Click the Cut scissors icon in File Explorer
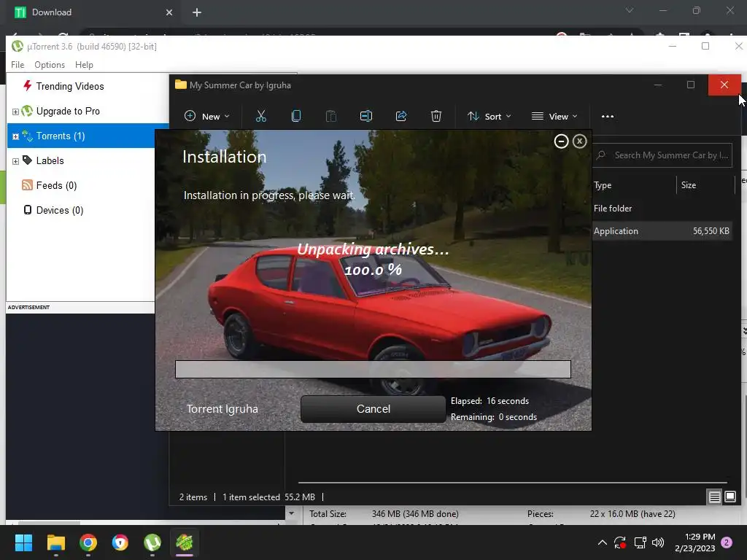 tap(261, 116)
